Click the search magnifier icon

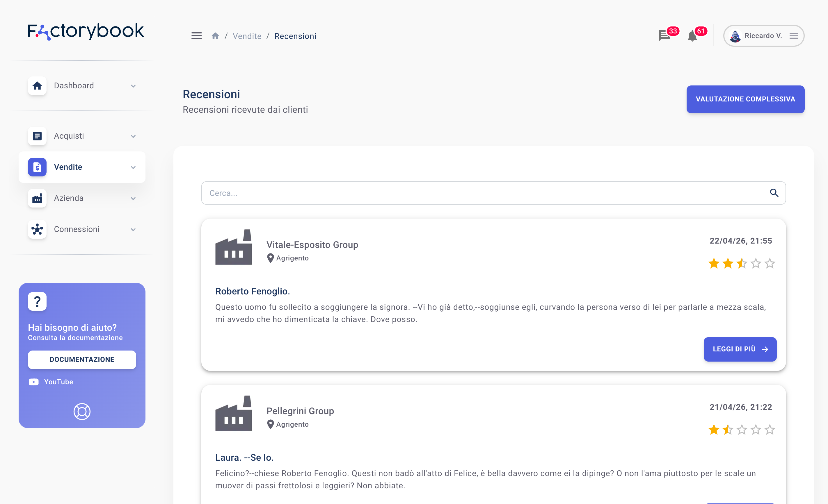tap(774, 193)
